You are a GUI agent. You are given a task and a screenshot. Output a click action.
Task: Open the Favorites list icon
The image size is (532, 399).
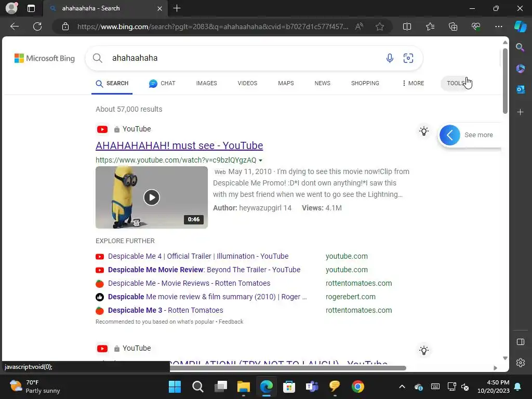coord(430,26)
